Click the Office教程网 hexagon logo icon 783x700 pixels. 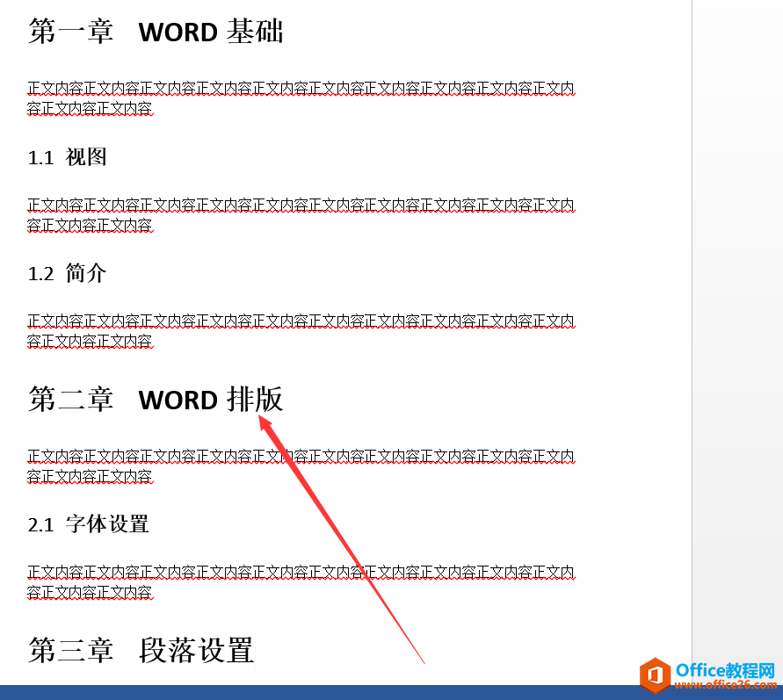655,673
